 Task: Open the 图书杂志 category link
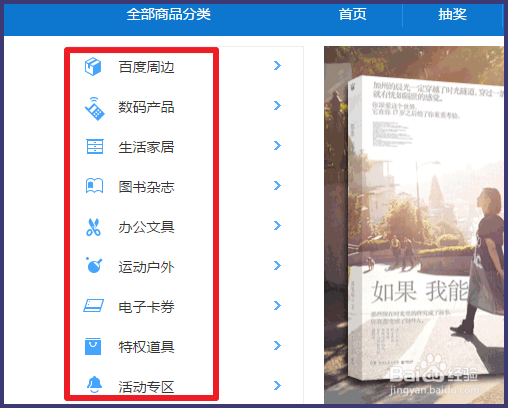(146, 187)
